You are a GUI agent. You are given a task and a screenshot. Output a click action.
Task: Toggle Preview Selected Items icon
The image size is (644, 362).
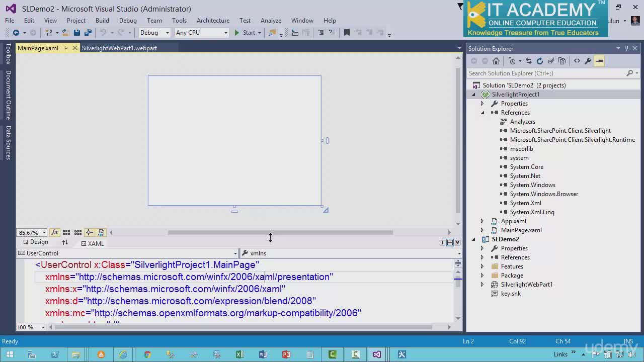(599, 61)
